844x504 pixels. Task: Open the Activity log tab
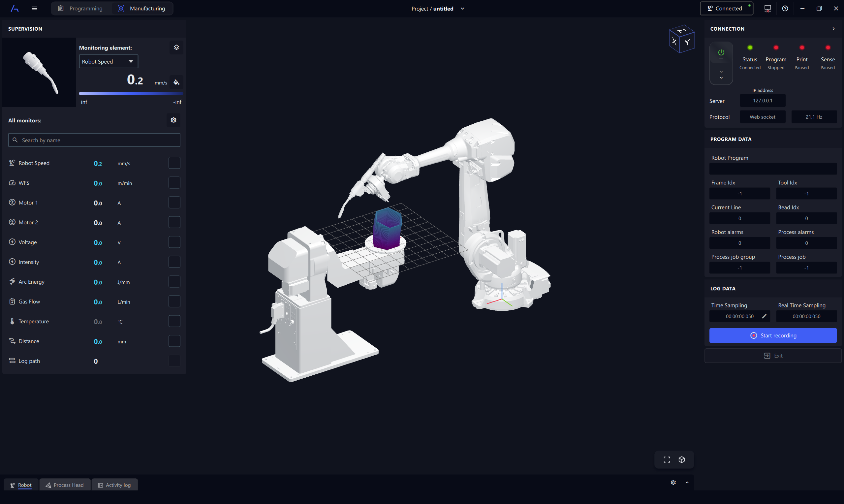point(114,485)
